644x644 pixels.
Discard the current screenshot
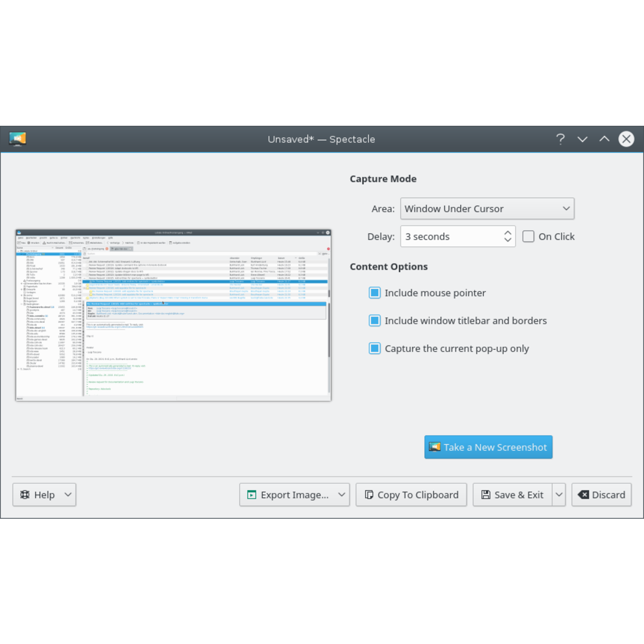pos(601,495)
